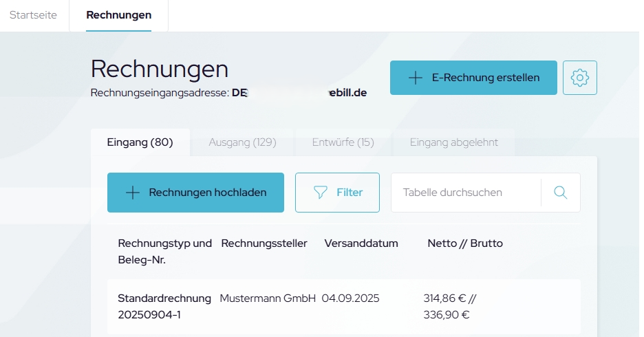Click plus icon on E-Rechnung erstellen

point(415,78)
